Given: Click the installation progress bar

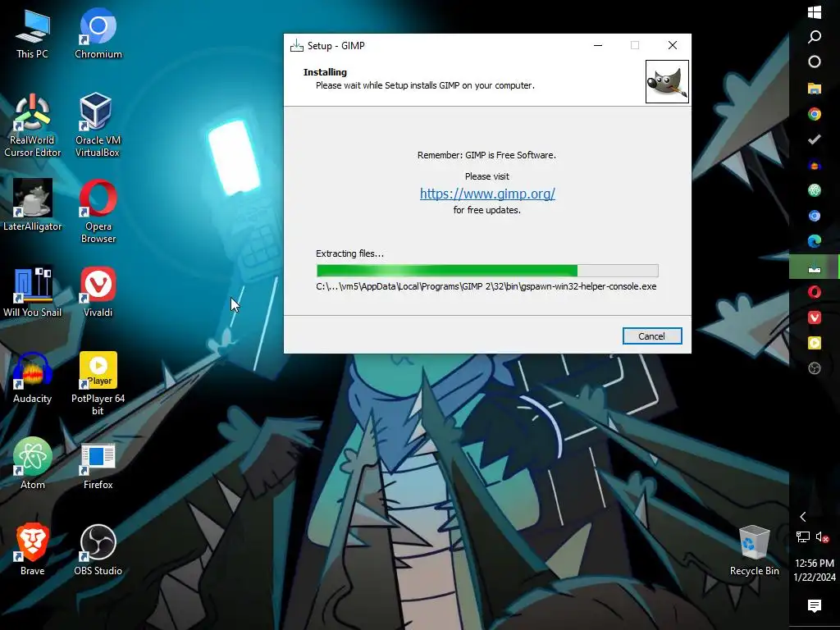Looking at the screenshot, I should tap(487, 271).
